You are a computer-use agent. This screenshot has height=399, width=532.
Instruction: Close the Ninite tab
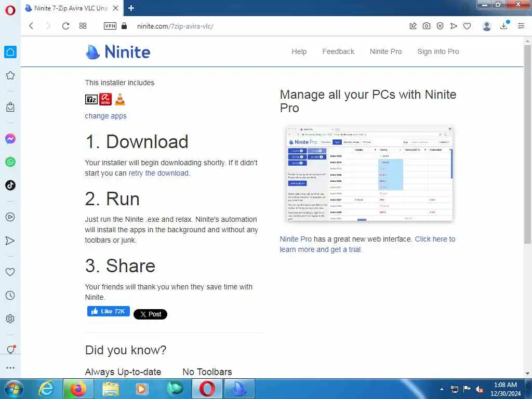(116, 8)
